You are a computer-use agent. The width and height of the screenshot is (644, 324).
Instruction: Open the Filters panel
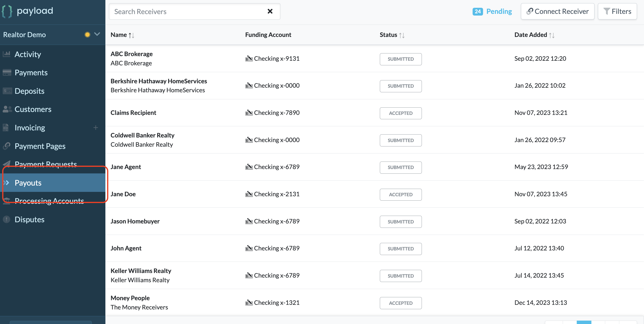pyautogui.click(x=617, y=11)
